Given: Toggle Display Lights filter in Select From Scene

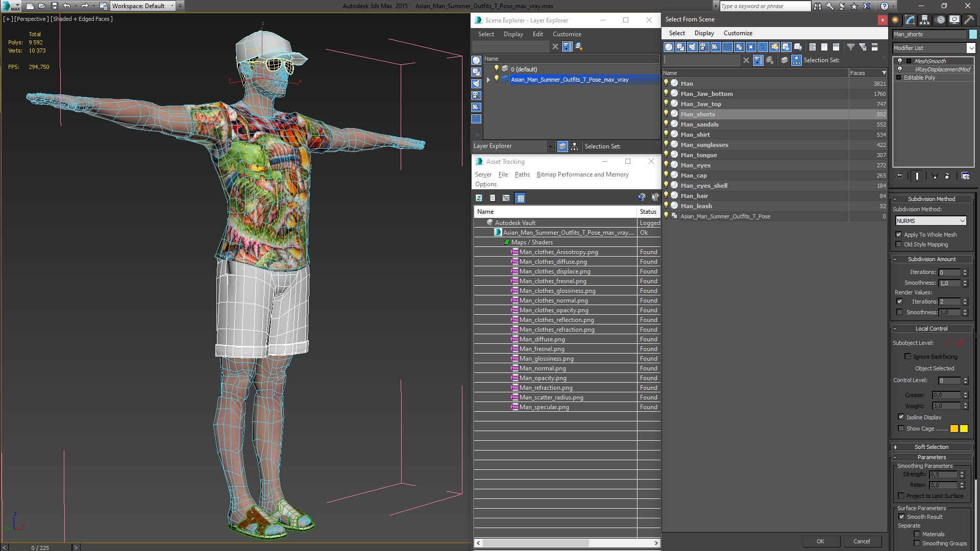Looking at the screenshot, I should 692,47.
